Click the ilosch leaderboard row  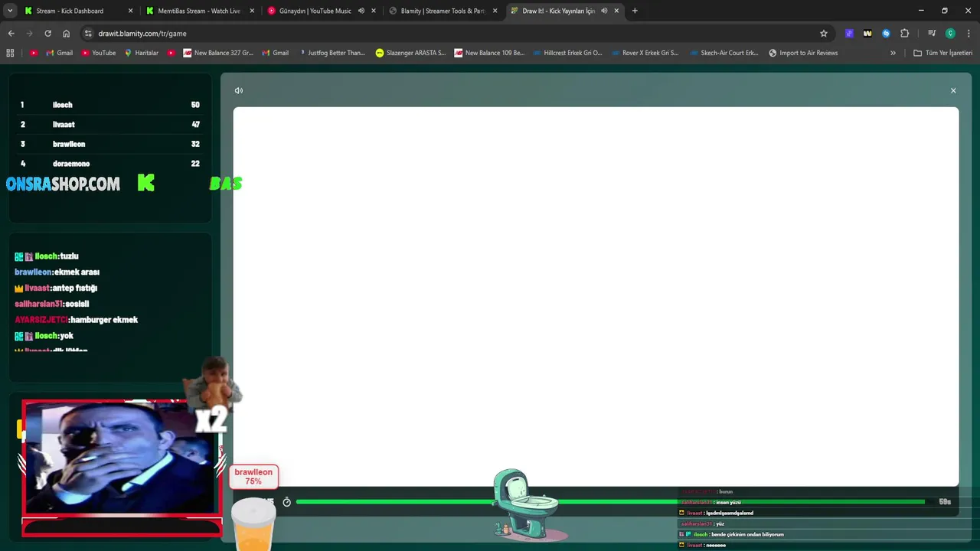[x=110, y=105]
